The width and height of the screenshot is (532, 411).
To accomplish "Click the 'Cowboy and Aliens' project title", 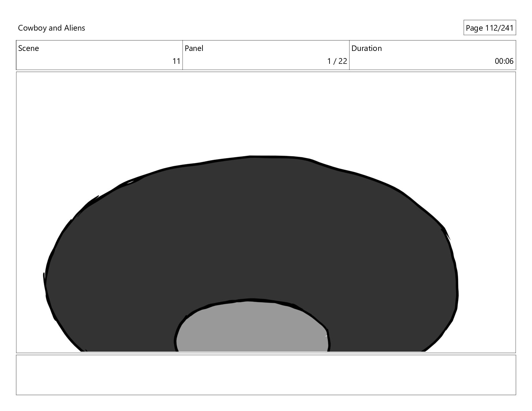I will pos(52,28).
